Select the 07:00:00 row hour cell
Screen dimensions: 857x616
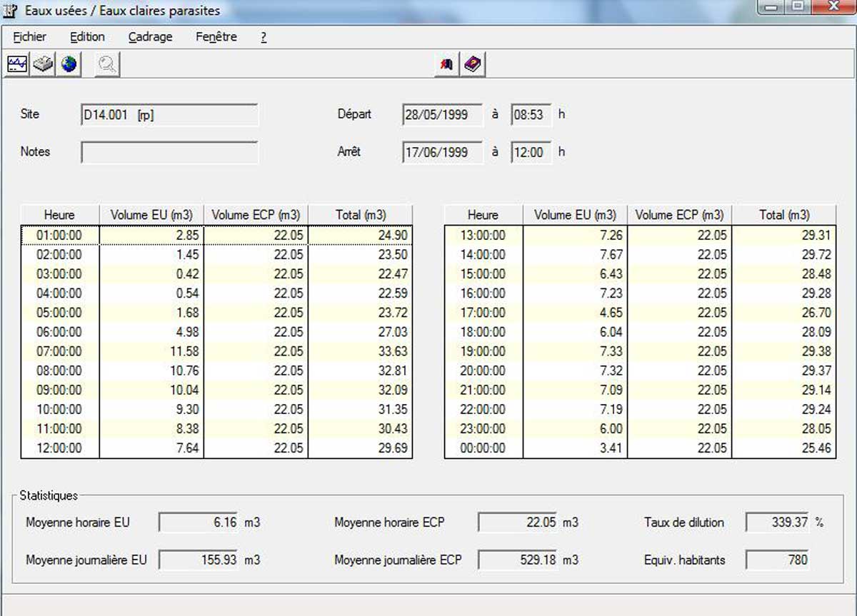click(x=59, y=351)
